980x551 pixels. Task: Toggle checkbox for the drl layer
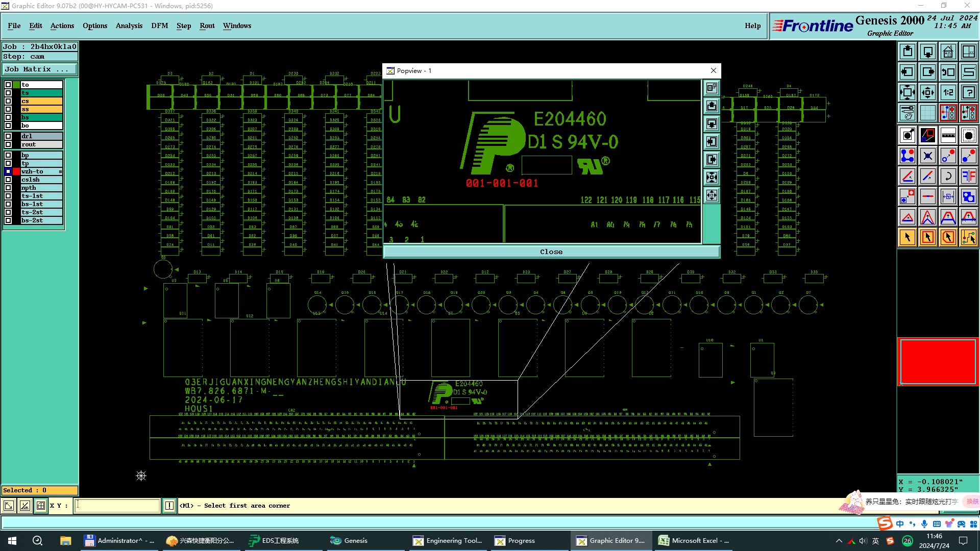point(8,136)
